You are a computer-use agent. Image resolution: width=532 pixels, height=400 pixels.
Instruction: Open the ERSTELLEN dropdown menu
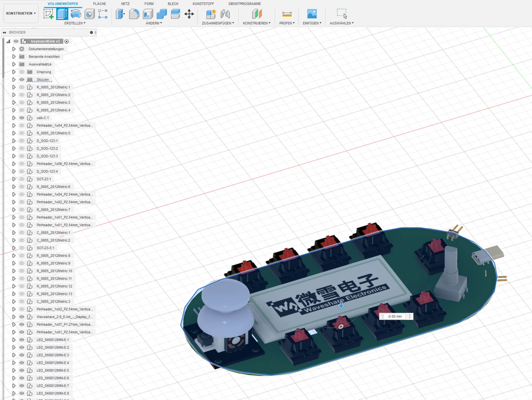tap(75, 23)
